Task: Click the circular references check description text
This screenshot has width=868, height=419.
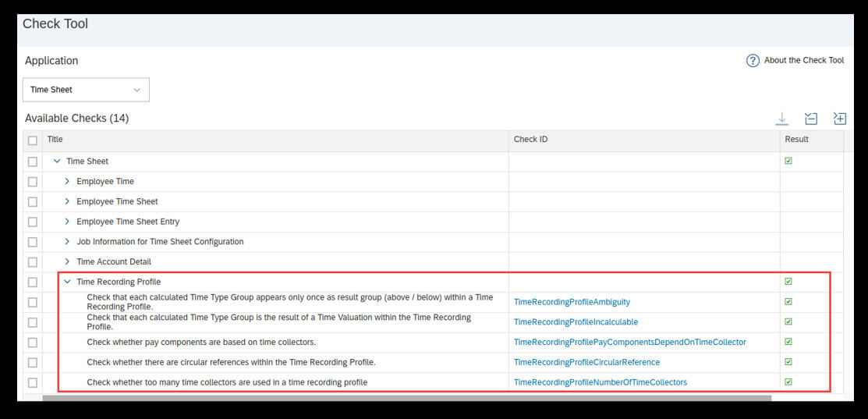Action: tap(232, 363)
